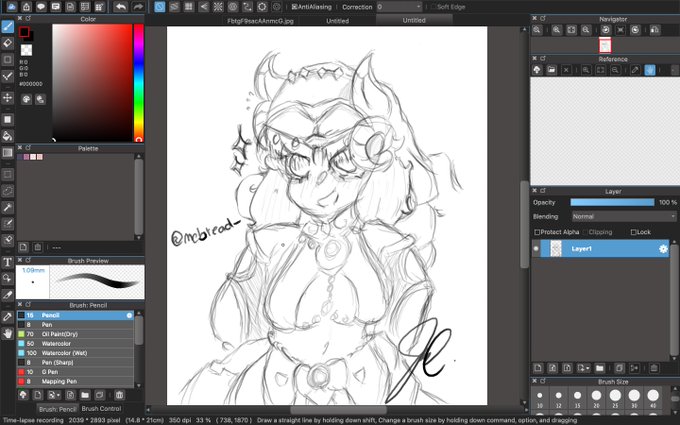Image resolution: width=680 pixels, height=425 pixels.
Task: Click the delete layer trash icon
Action: (x=654, y=368)
